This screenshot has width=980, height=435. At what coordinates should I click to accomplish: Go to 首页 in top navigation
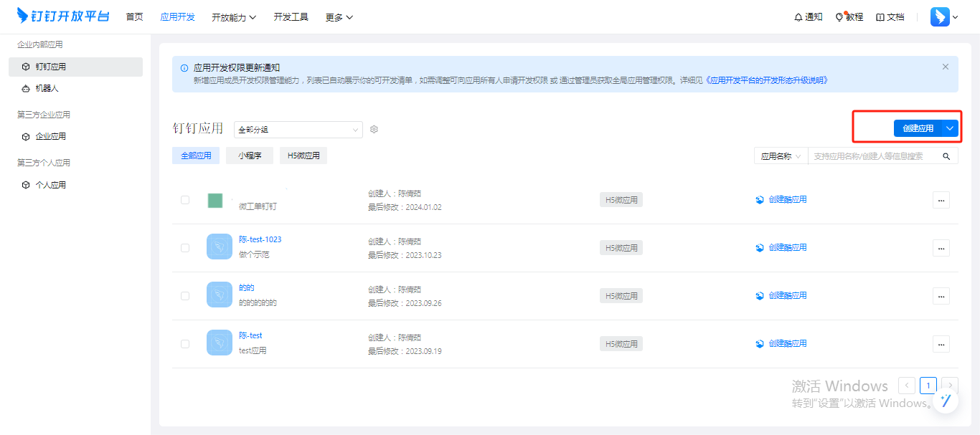[x=134, y=17]
